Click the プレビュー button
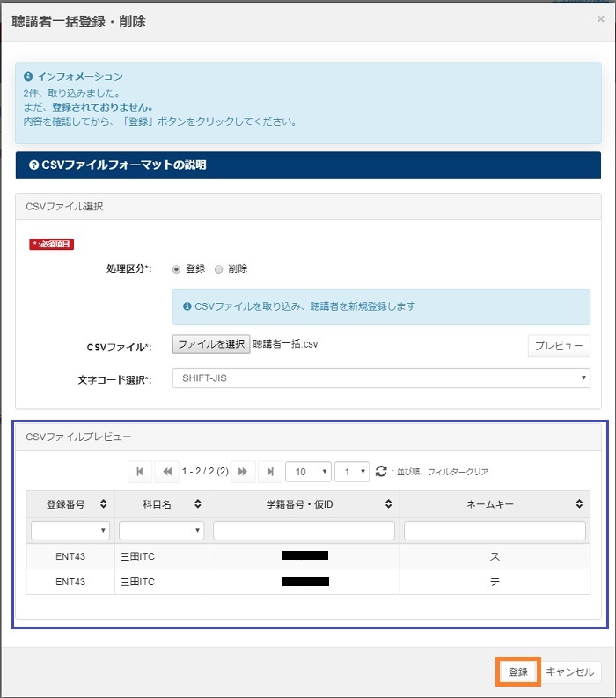The image size is (616, 698). (x=559, y=346)
